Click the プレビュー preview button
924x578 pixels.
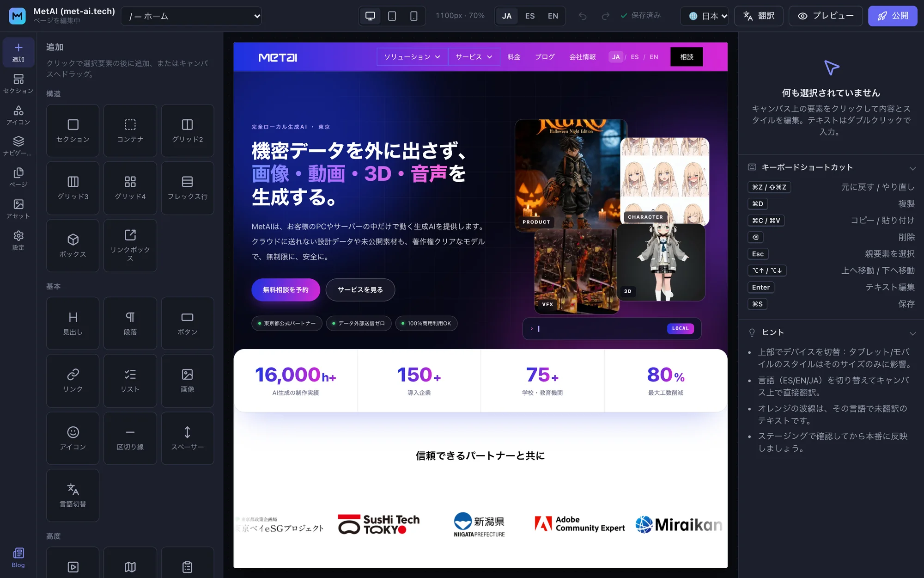click(826, 16)
